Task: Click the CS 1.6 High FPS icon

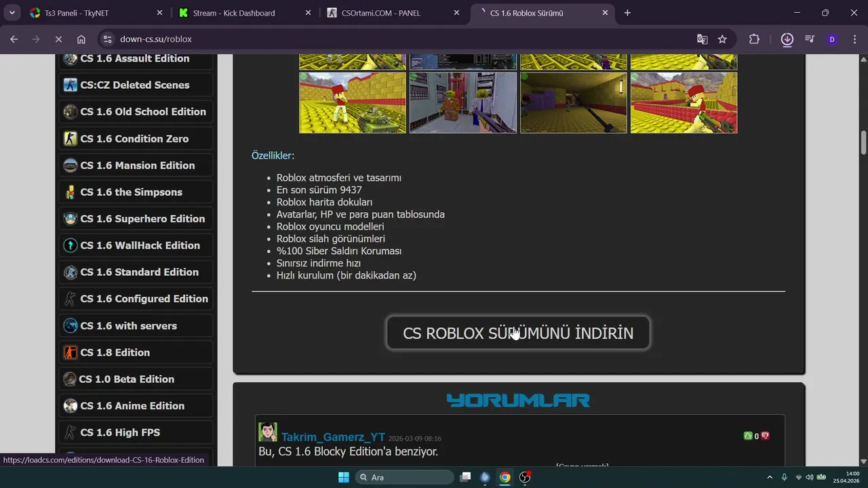Action: pyautogui.click(x=70, y=432)
